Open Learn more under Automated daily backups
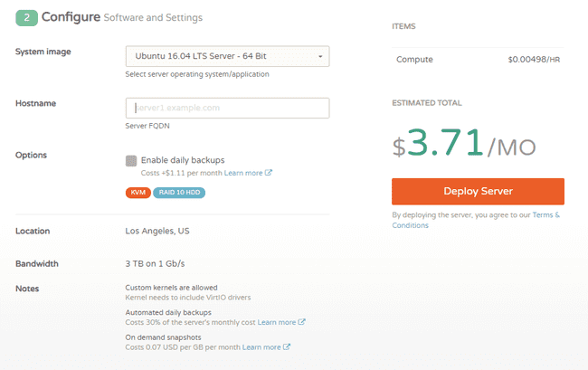The height and width of the screenshot is (370, 588). pos(277,322)
